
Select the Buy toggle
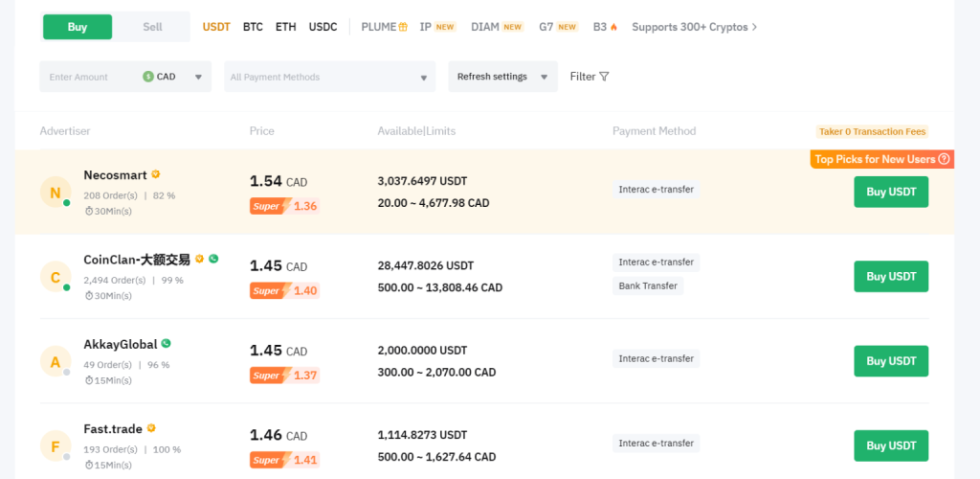click(x=78, y=27)
